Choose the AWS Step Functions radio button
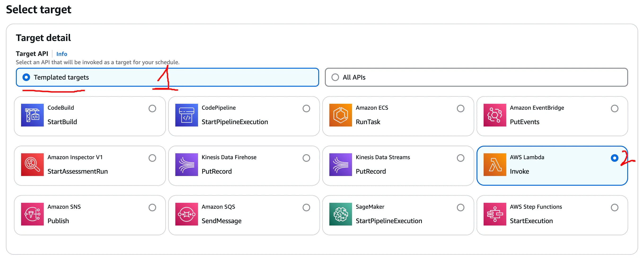 [614, 208]
